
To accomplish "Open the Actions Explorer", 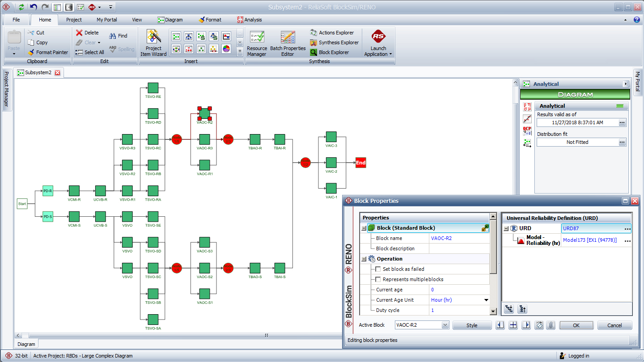I will (332, 33).
